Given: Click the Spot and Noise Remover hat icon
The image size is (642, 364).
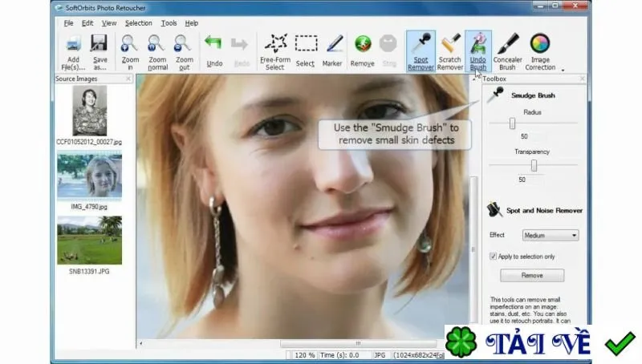Looking at the screenshot, I should 494,209.
